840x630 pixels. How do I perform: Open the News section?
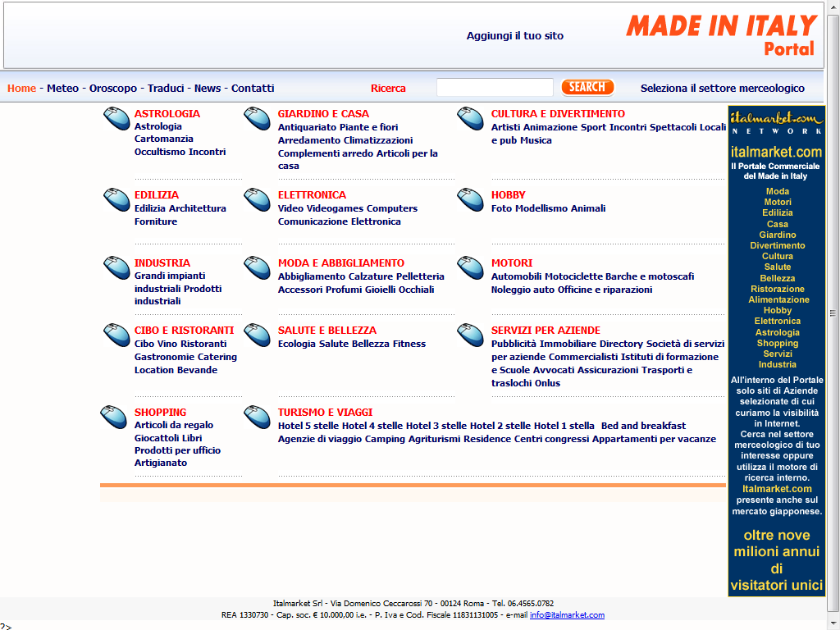tap(208, 89)
